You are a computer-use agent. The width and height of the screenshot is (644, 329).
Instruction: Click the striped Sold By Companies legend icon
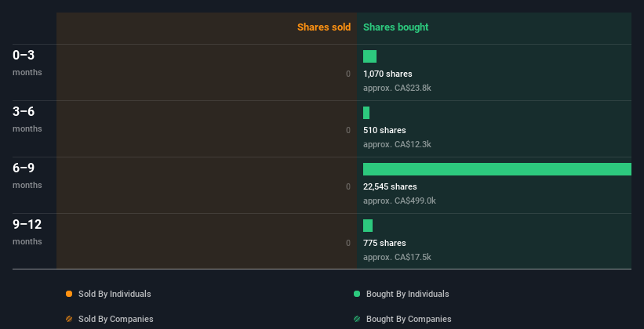[69, 319]
